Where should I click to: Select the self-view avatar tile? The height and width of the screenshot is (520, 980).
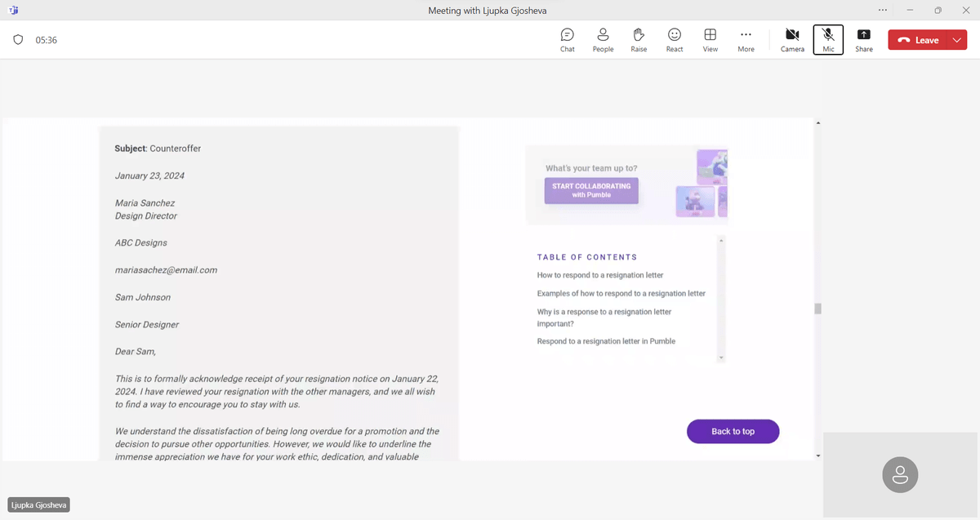click(900, 474)
